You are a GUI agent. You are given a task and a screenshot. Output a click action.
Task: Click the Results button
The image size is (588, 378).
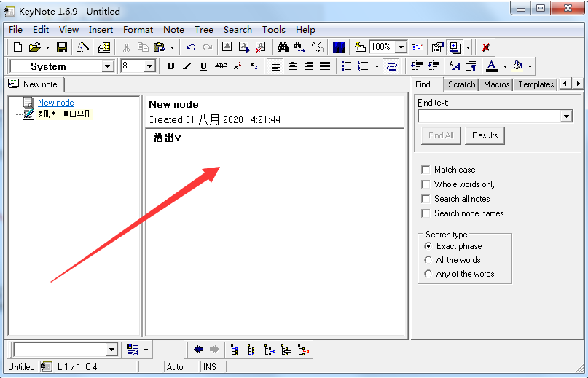[485, 135]
